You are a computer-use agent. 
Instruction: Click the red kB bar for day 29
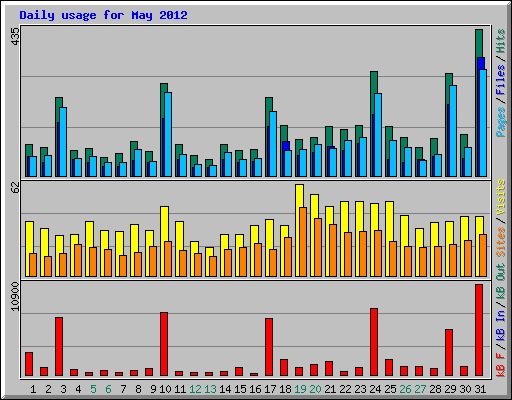click(x=449, y=352)
